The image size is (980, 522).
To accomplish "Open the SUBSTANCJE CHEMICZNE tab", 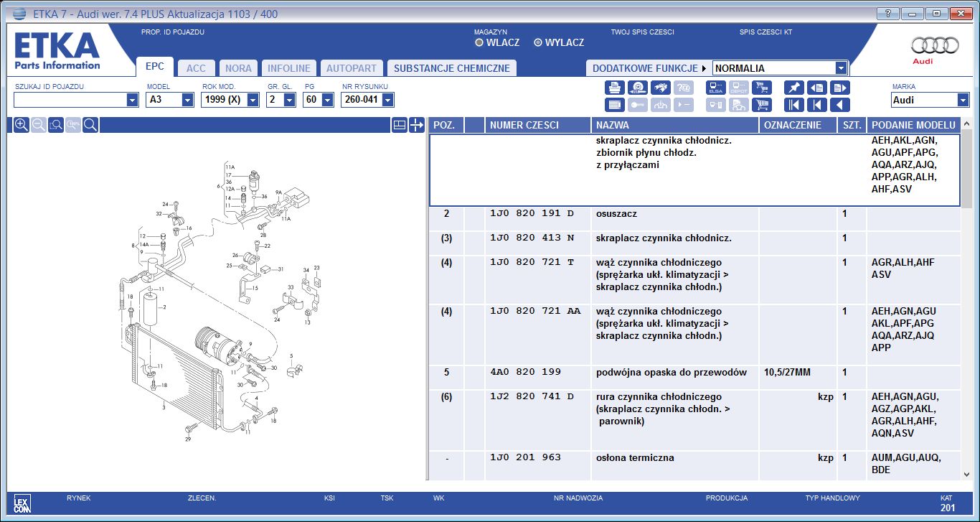I will pos(452,68).
